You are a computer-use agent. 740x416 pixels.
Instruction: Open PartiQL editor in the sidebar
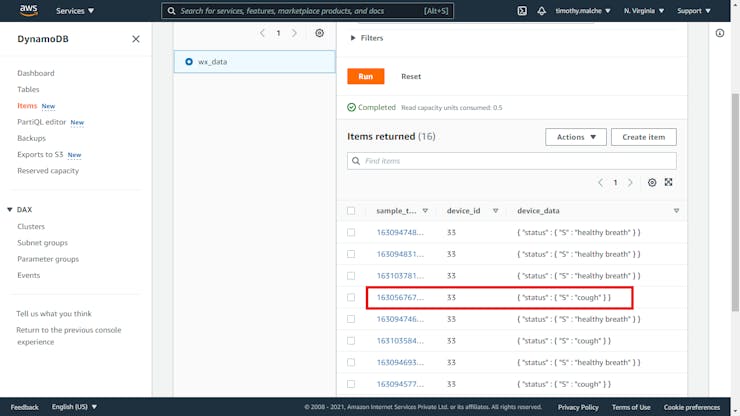(x=42, y=122)
